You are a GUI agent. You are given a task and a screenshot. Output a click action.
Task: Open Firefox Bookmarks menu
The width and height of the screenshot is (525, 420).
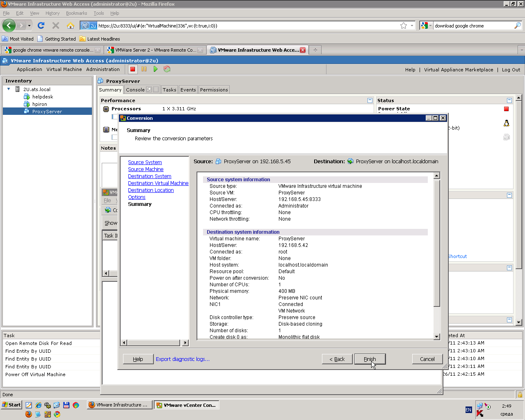(77, 13)
